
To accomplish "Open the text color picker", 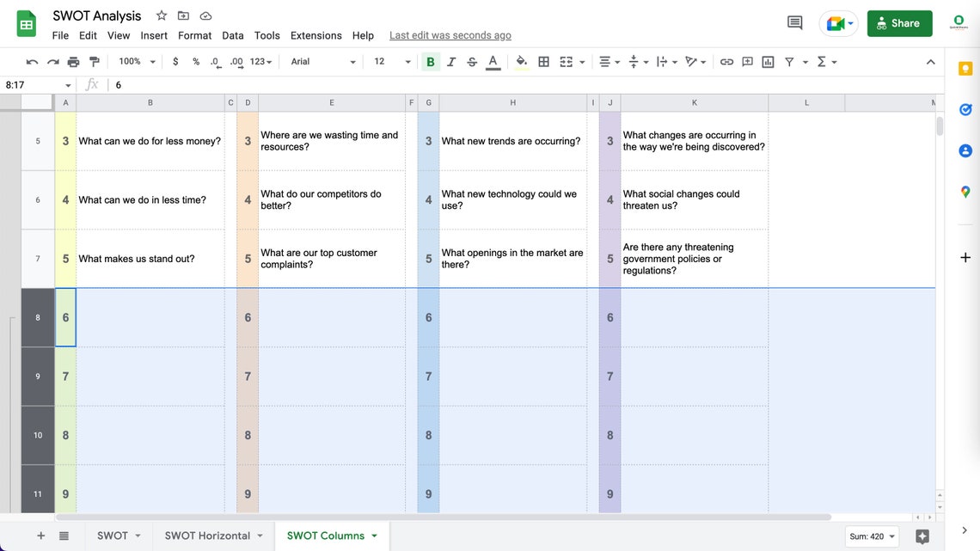I will [x=492, y=61].
